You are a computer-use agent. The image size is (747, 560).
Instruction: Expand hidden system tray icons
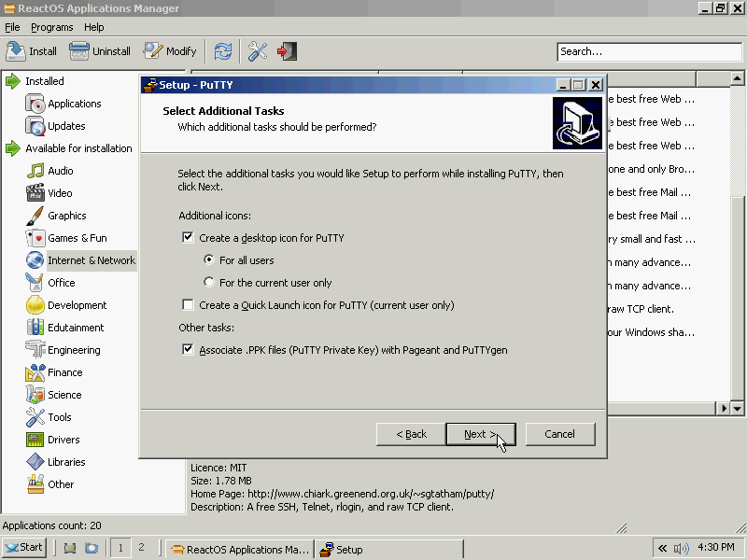click(x=662, y=549)
